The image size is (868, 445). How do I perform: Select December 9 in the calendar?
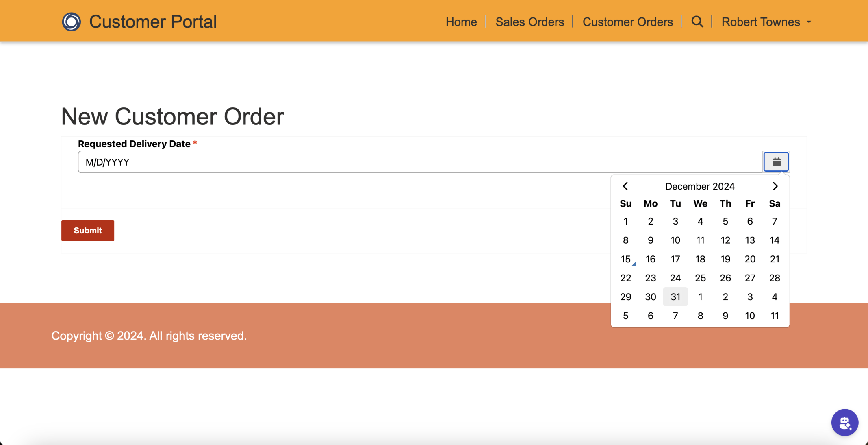coord(651,240)
